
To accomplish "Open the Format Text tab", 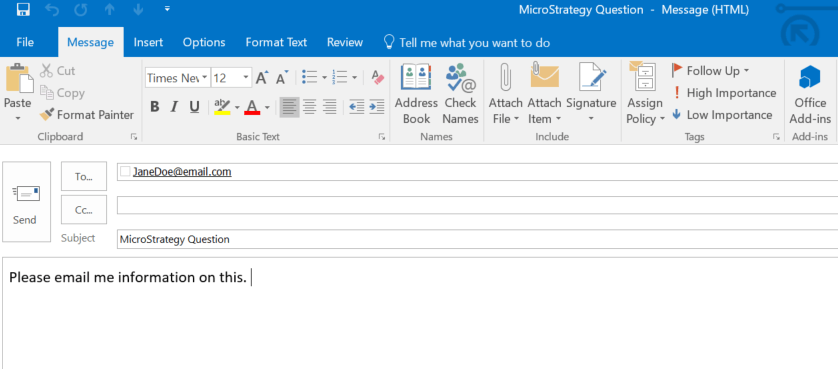I will 276,42.
